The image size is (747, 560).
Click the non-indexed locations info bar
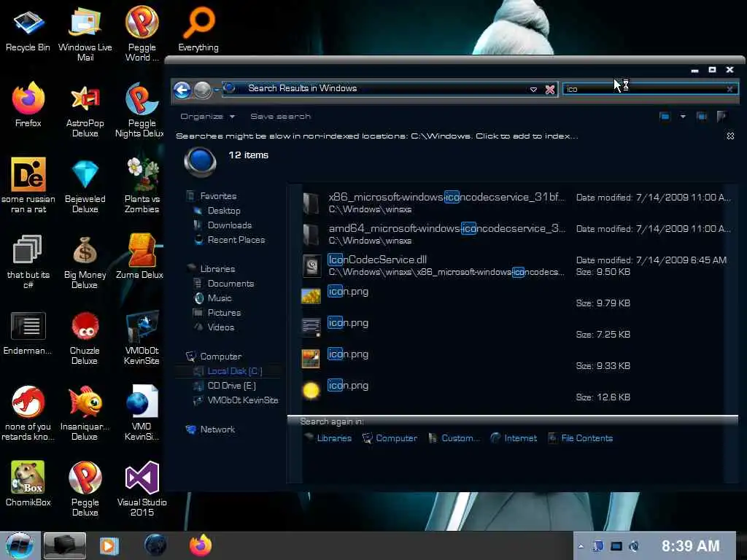[x=377, y=136]
